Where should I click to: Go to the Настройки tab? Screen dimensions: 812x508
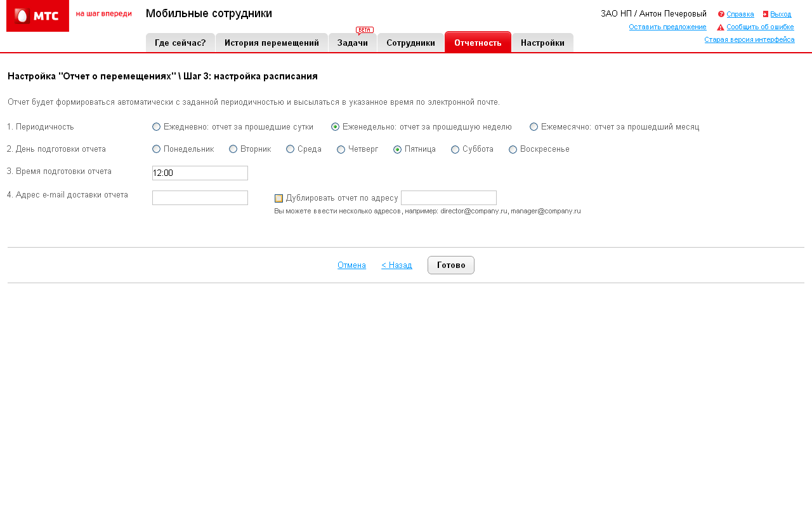[x=542, y=43]
